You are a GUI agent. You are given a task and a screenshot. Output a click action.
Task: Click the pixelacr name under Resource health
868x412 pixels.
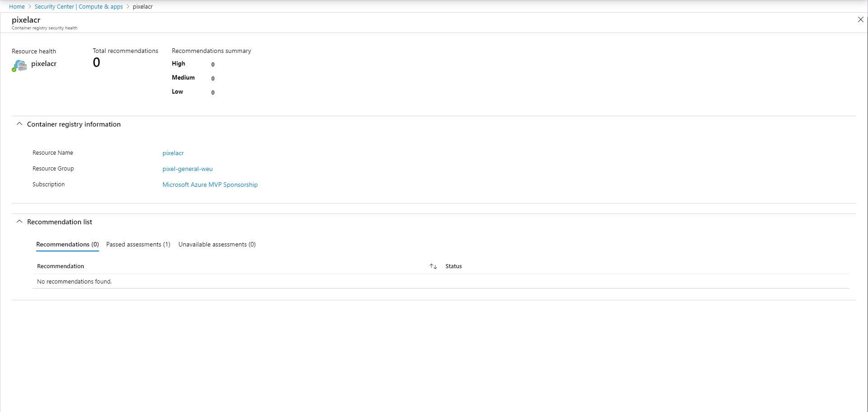44,64
